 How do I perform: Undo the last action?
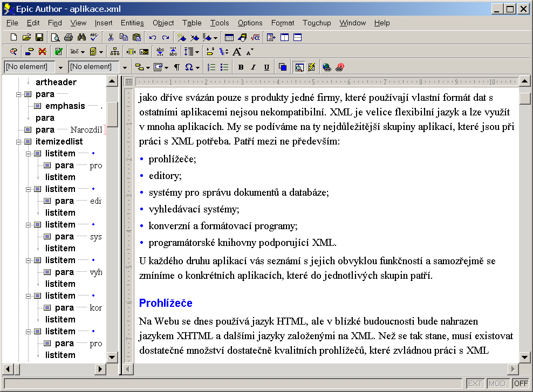pyautogui.click(x=153, y=37)
